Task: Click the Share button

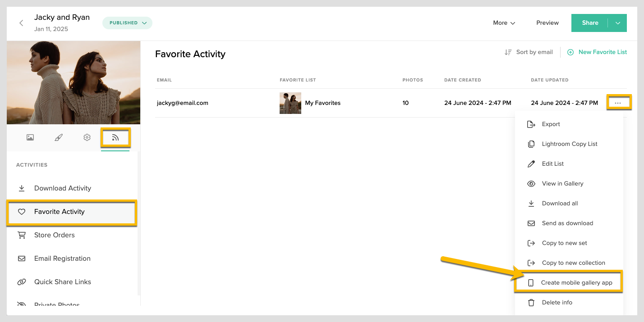Action: (589, 23)
